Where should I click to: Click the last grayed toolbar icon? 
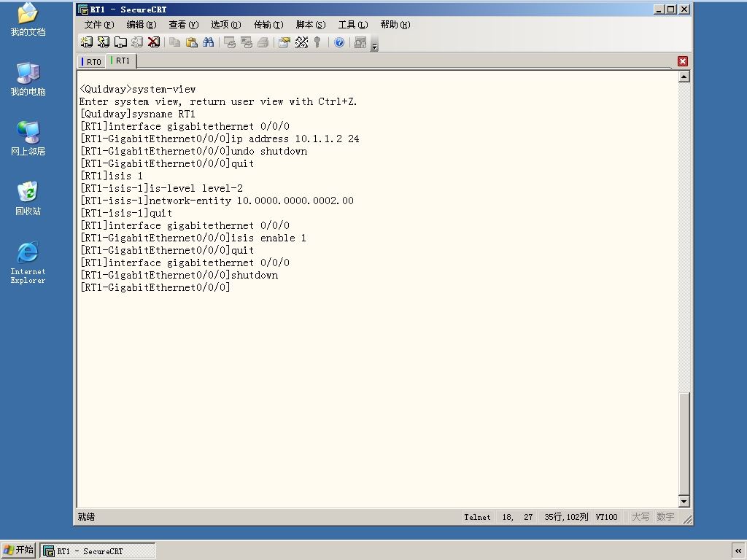[x=360, y=42]
